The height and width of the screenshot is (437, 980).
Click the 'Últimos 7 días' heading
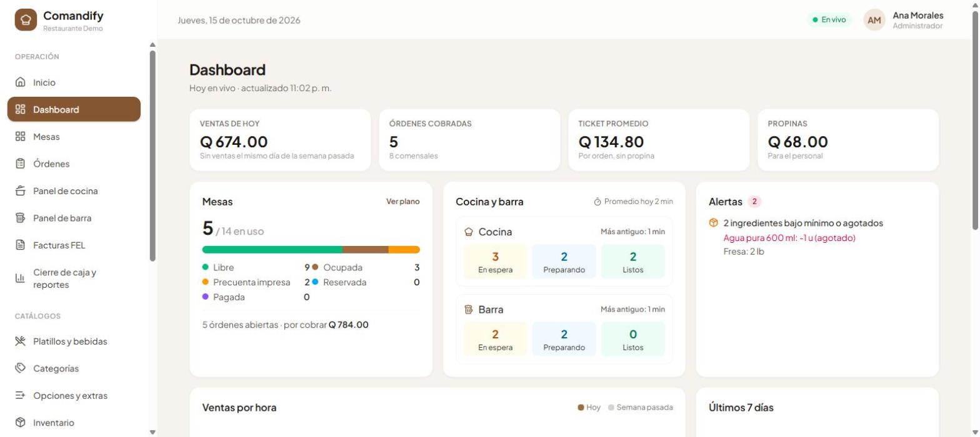(x=741, y=408)
